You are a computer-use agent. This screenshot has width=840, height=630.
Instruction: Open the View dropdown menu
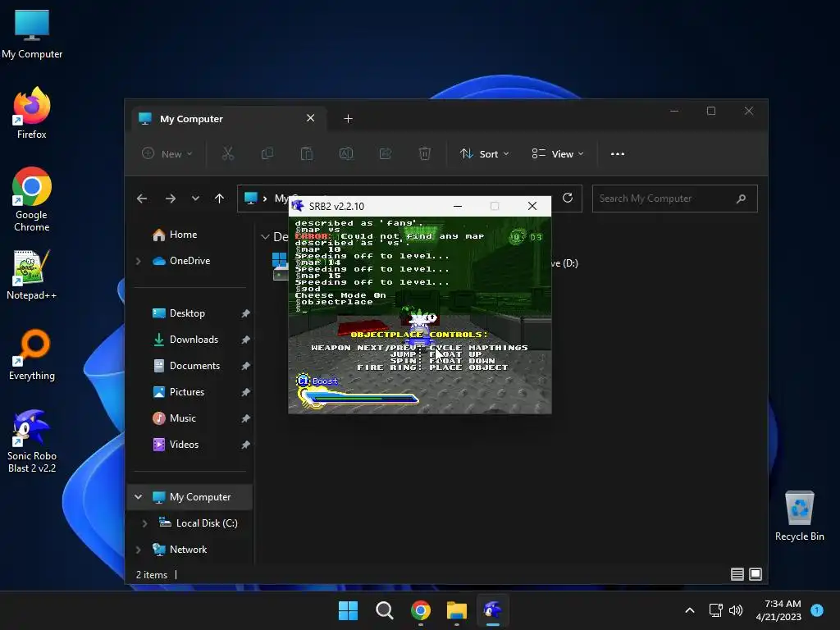pyautogui.click(x=557, y=153)
